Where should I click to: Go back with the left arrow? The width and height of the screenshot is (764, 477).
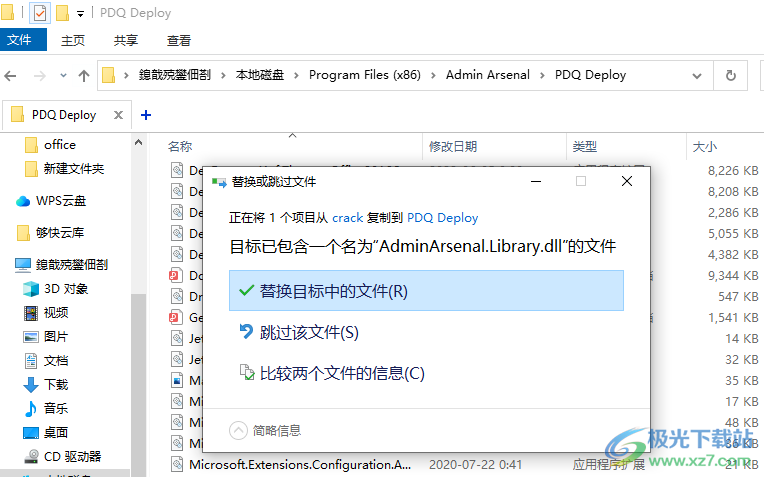coord(10,76)
